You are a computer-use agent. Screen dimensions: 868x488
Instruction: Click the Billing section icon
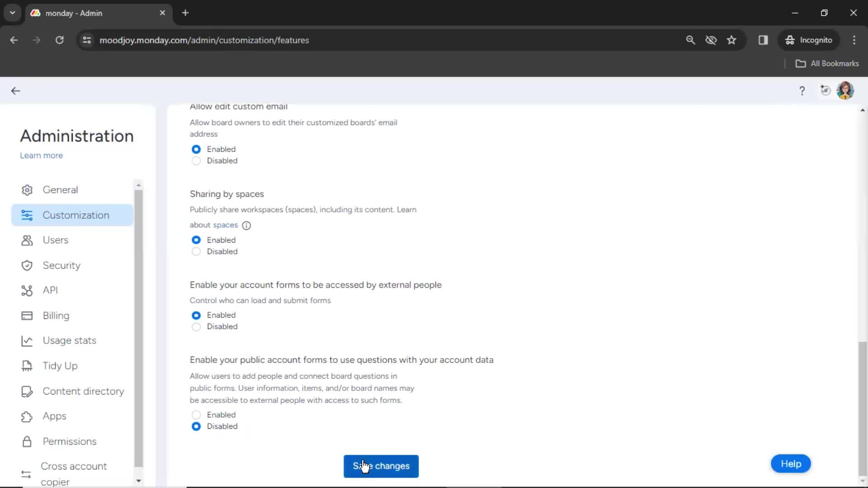tap(26, 315)
